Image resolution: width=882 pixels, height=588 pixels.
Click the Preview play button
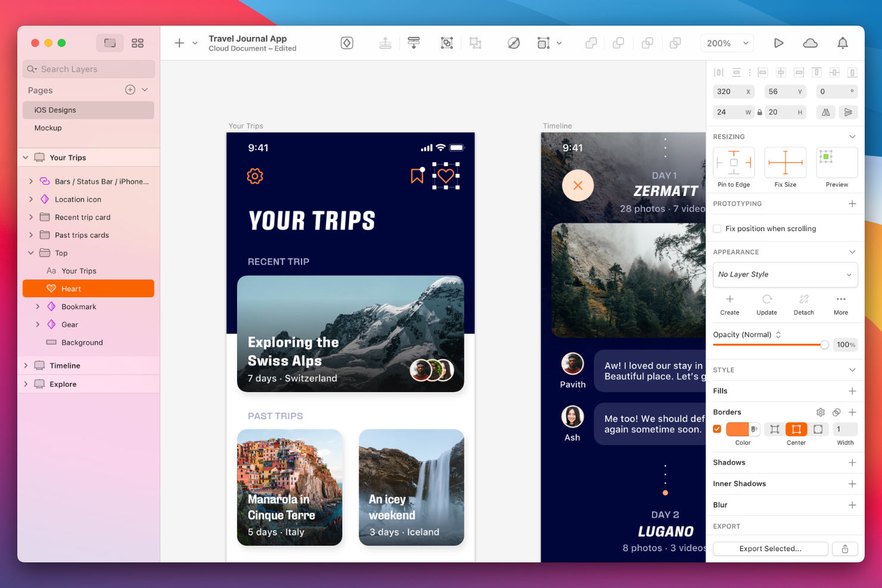pyautogui.click(x=778, y=43)
